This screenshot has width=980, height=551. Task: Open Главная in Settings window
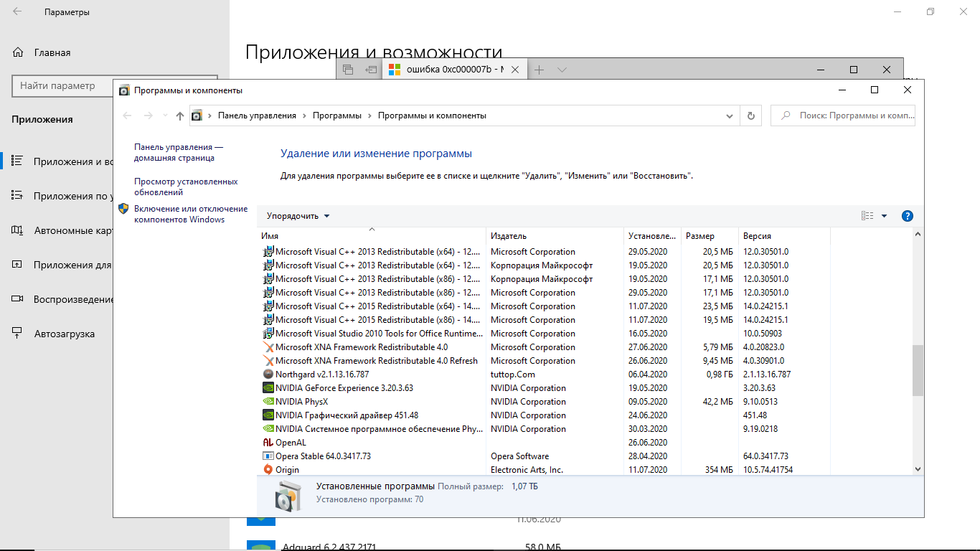click(52, 52)
